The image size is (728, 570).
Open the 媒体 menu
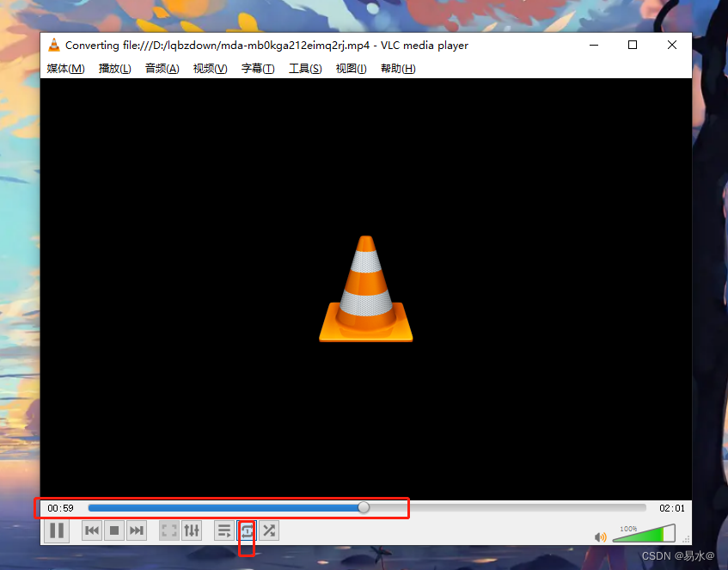[x=64, y=69]
